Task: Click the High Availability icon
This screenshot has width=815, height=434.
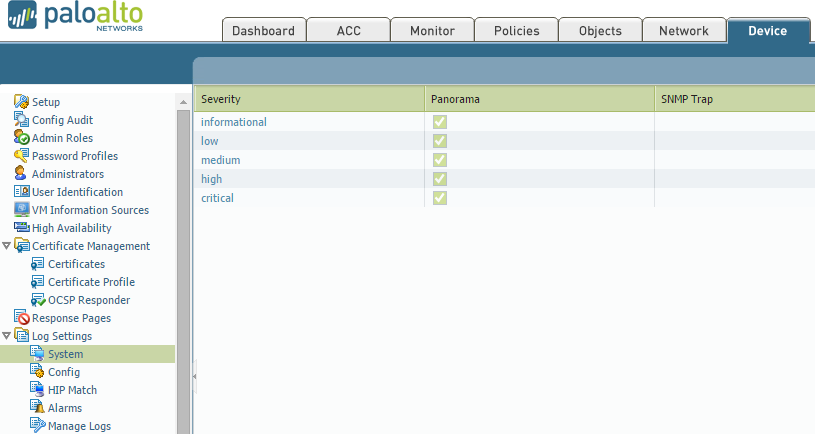Action: coord(22,228)
